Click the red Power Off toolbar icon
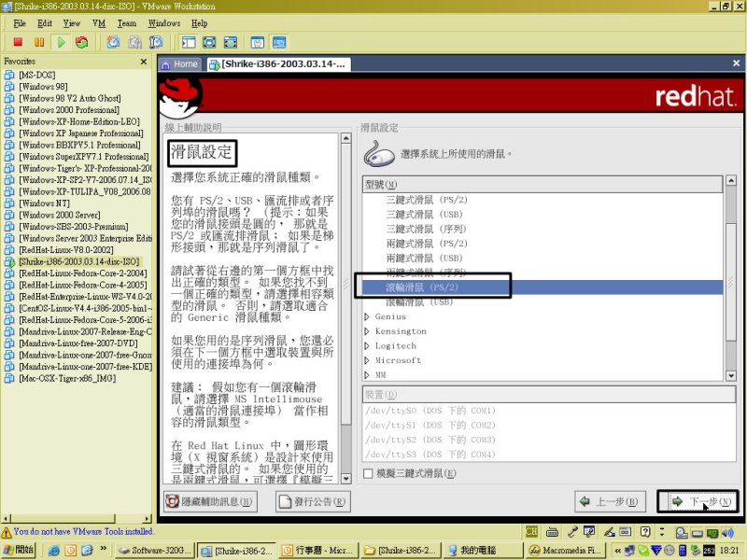This screenshot has height=560, width=747. click(18, 42)
